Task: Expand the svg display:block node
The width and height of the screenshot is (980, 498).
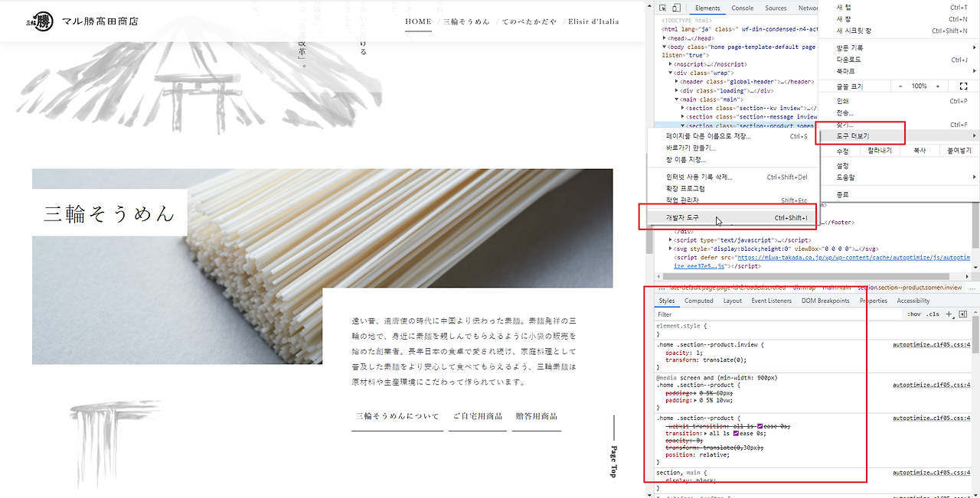Action: click(671, 249)
